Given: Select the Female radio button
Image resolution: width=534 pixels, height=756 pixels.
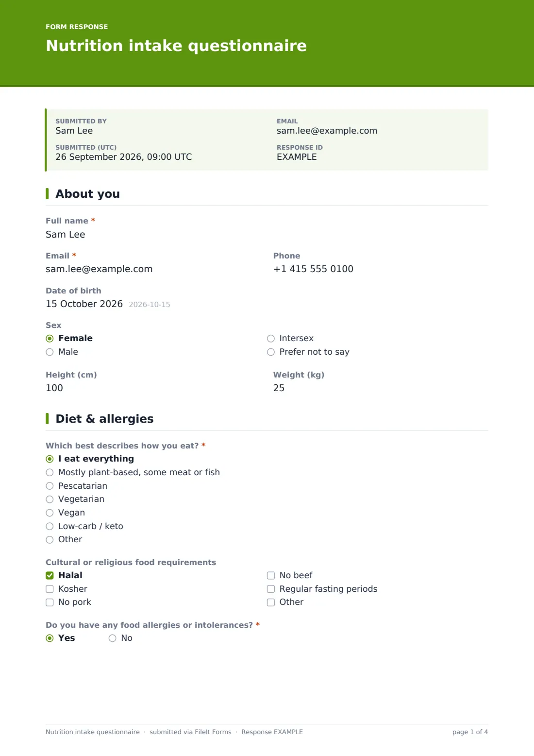Looking at the screenshot, I should 50,339.
